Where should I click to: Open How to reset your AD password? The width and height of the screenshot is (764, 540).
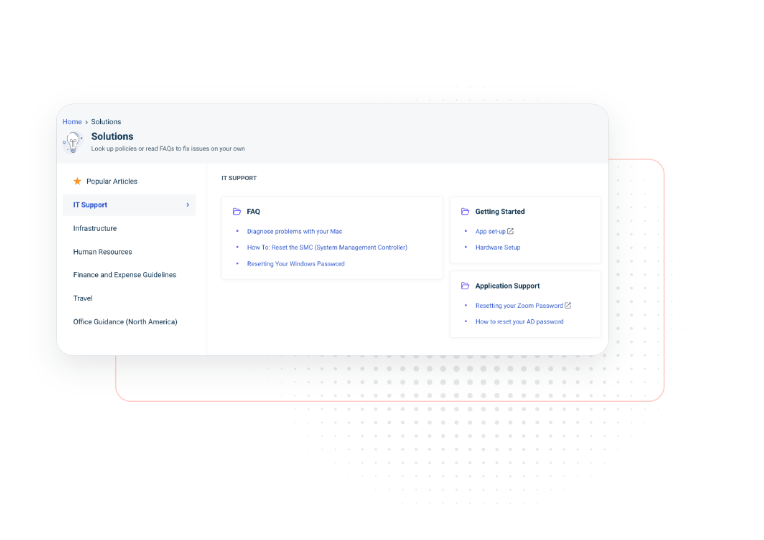tap(519, 322)
